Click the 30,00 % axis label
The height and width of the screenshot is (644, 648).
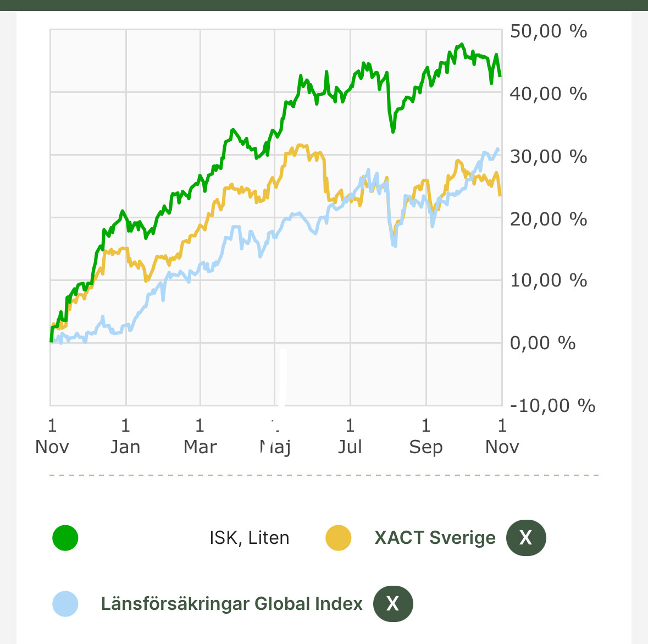click(548, 157)
